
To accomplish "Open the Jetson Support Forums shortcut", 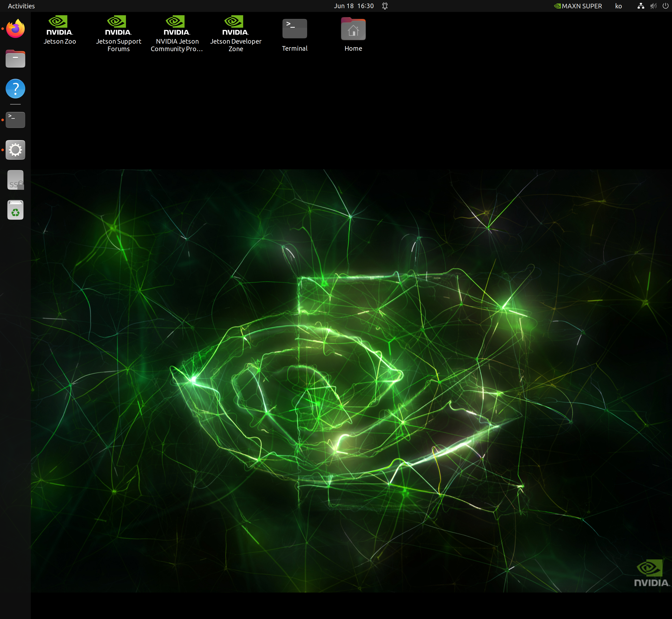I will click(x=119, y=34).
